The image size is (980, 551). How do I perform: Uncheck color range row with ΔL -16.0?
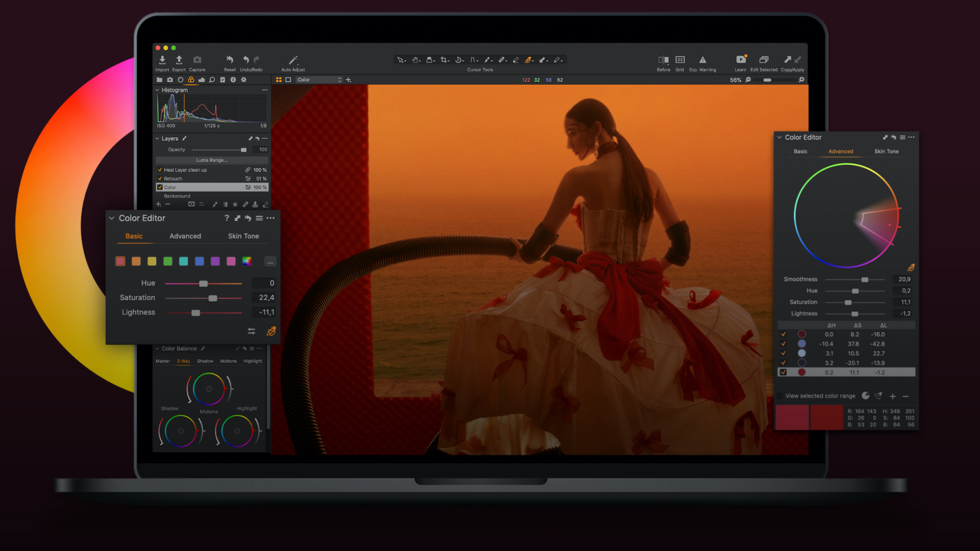coord(783,334)
